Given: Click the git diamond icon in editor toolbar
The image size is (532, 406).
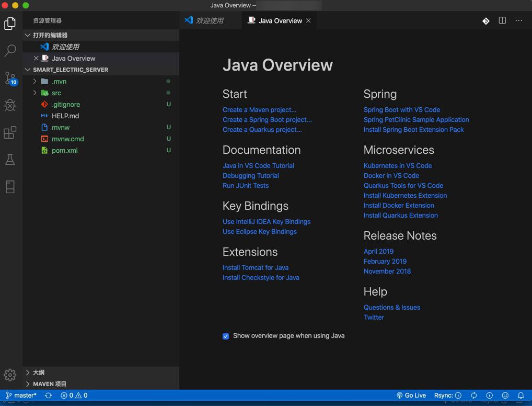Looking at the screenshot, I should [x=485, y=21].
